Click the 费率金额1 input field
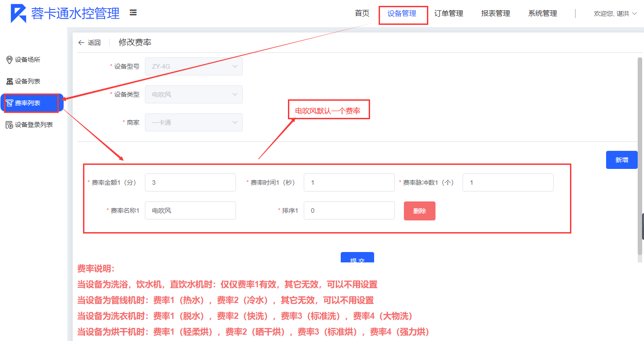 tap(190, 182)
